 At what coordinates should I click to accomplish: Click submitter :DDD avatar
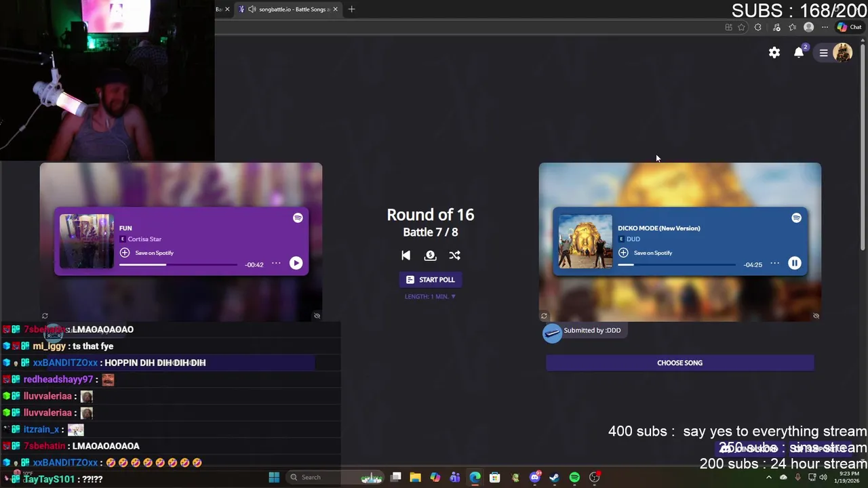coord(552,333)
